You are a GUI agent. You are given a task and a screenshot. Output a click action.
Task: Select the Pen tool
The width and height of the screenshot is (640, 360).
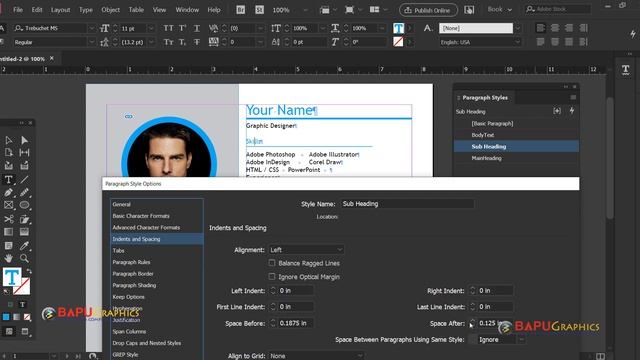click(9, 192)
